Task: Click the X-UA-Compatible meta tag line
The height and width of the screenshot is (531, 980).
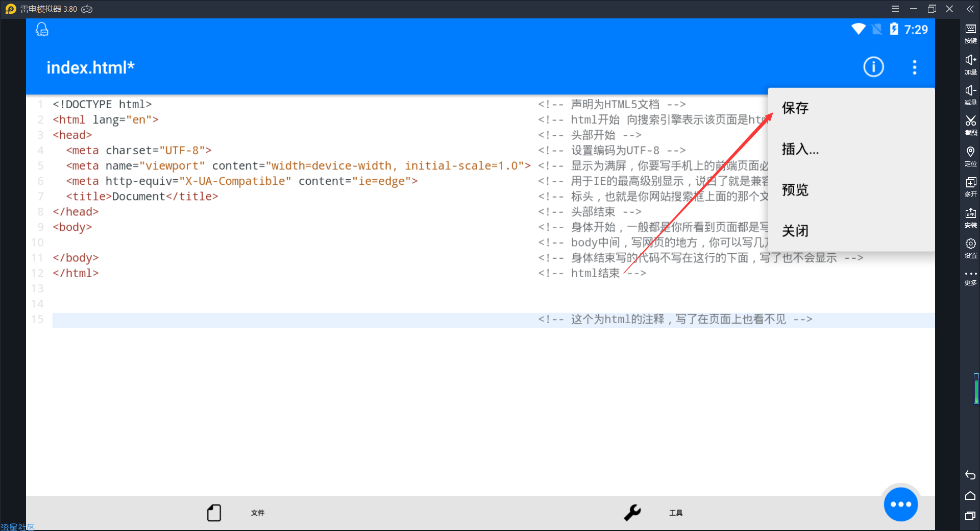Action: click(241, 181)
